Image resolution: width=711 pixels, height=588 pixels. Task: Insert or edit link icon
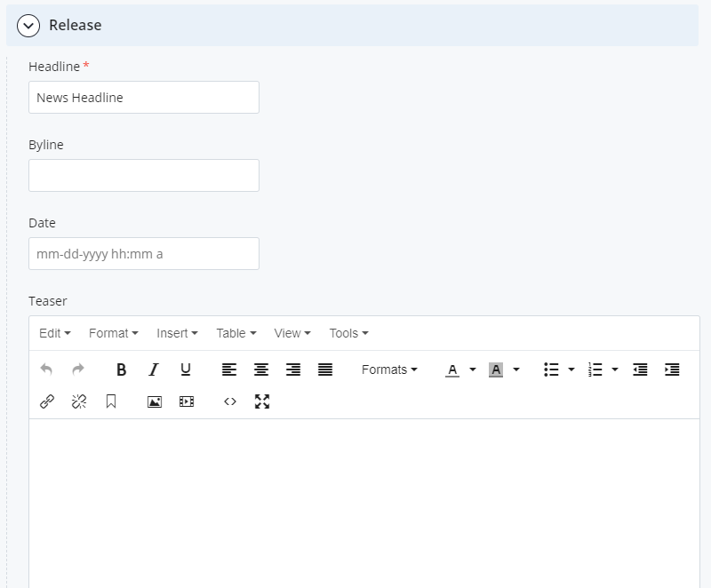pyautogui.click(x=47, y=401)
